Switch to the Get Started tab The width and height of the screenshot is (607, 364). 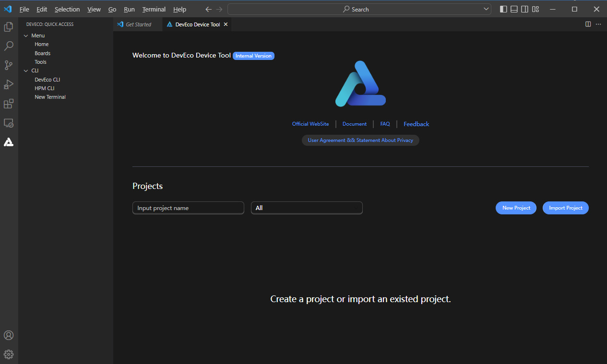click(138, 24)
